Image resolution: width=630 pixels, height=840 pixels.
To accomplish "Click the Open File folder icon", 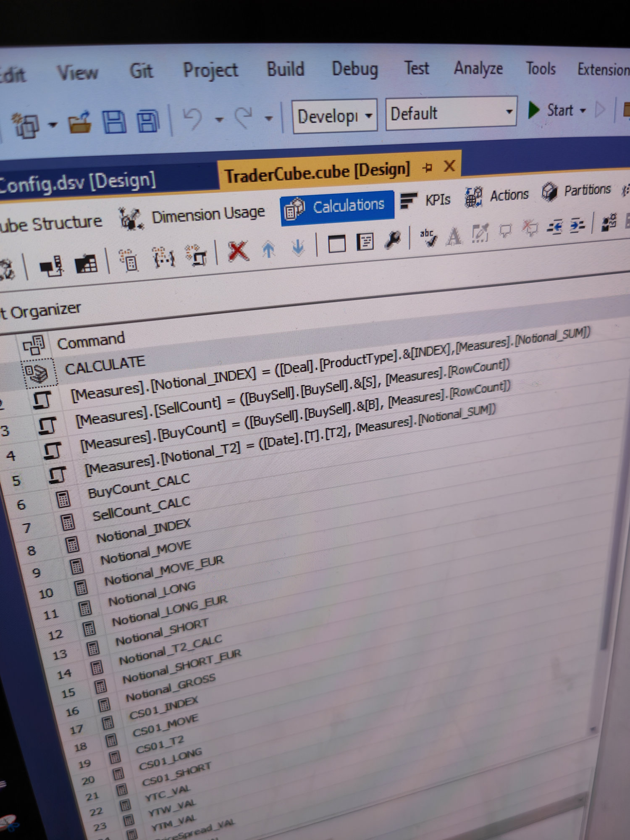I will pos(80,123).
